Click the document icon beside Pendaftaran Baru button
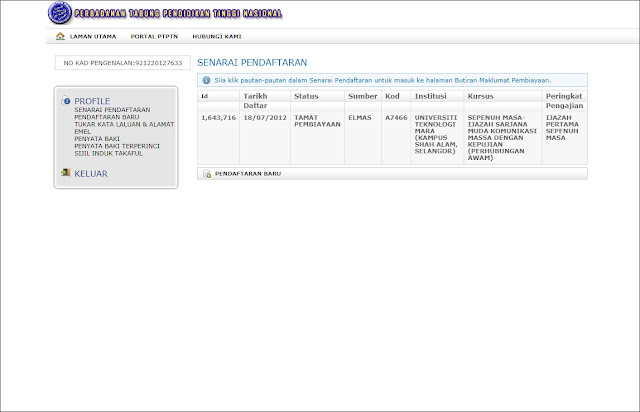 pyautogui.click(x=207, y=174)
